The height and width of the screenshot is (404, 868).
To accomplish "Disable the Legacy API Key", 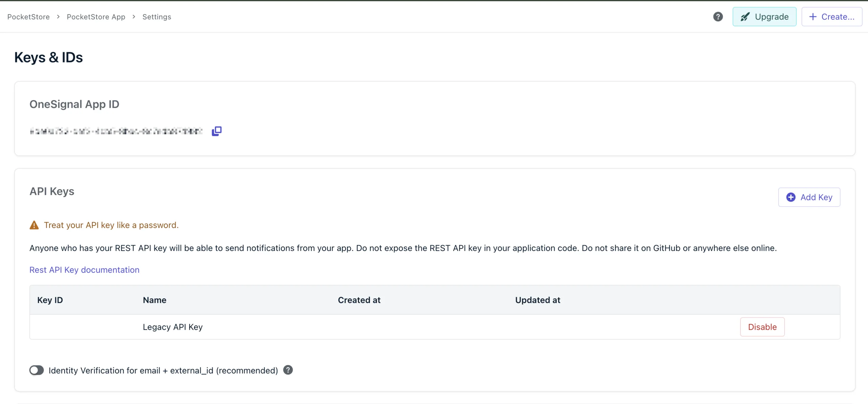I will [762, 327].
